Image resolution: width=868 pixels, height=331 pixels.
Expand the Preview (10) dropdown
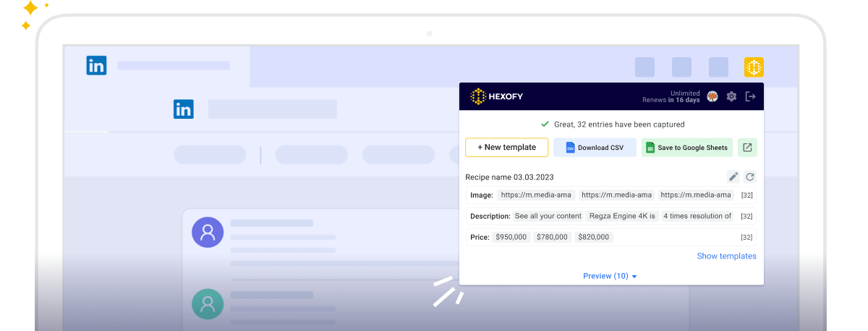pyautogui.click(x=610, y=276)
